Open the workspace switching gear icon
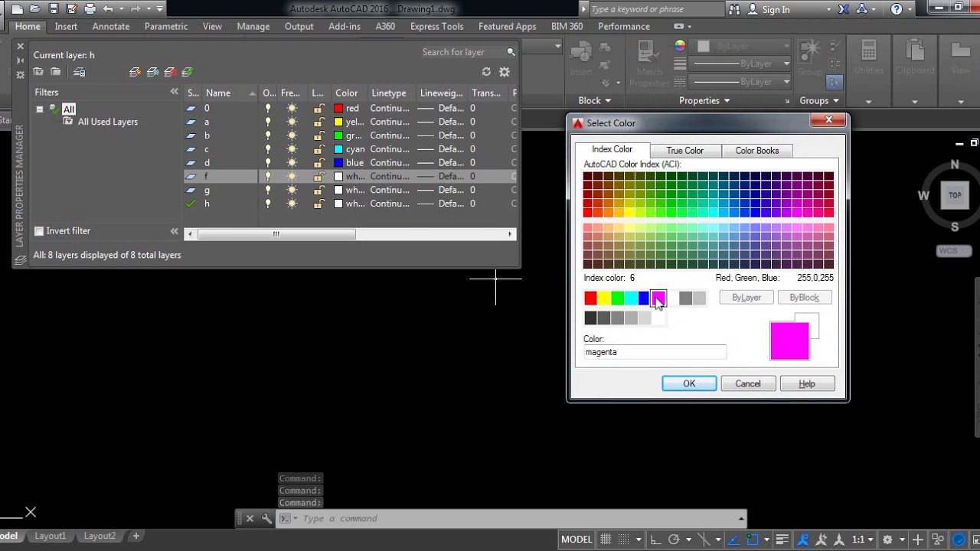980x551 pixels. [887, 540]
